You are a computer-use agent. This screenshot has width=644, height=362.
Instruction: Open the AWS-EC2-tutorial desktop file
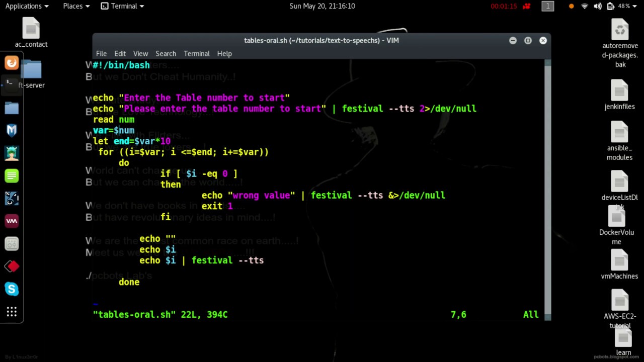click(620, 309)
